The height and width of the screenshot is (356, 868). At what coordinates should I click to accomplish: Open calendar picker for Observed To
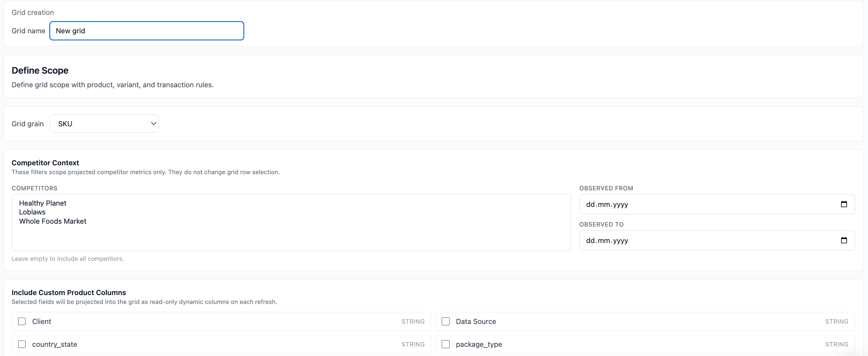pyautogui.click(x=844, y=240)
